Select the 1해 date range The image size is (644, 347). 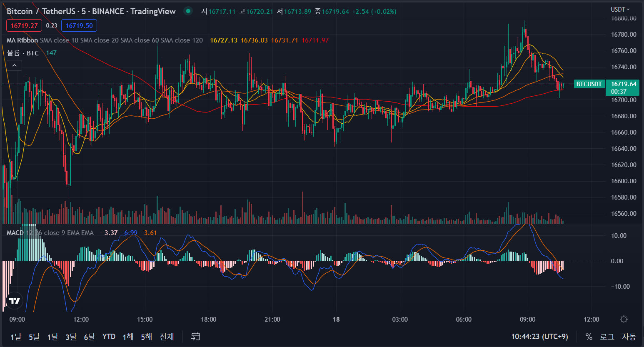(x=128, y=337)
